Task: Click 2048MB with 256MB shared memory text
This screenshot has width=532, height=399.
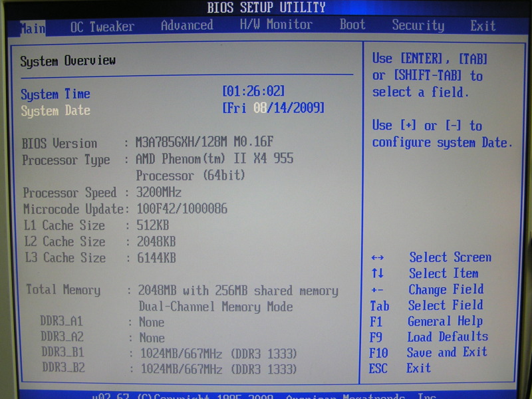Action: click(x=238, y=291)
